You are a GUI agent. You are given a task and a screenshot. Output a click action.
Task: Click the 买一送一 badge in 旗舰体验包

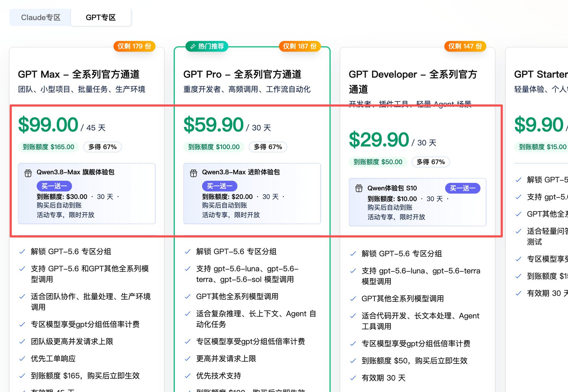click(54, 186)
